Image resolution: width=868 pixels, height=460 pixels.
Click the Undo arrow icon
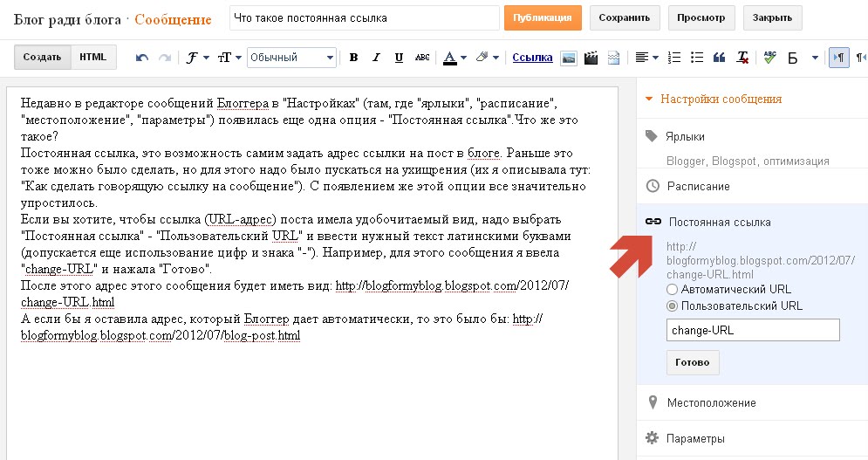142,58
